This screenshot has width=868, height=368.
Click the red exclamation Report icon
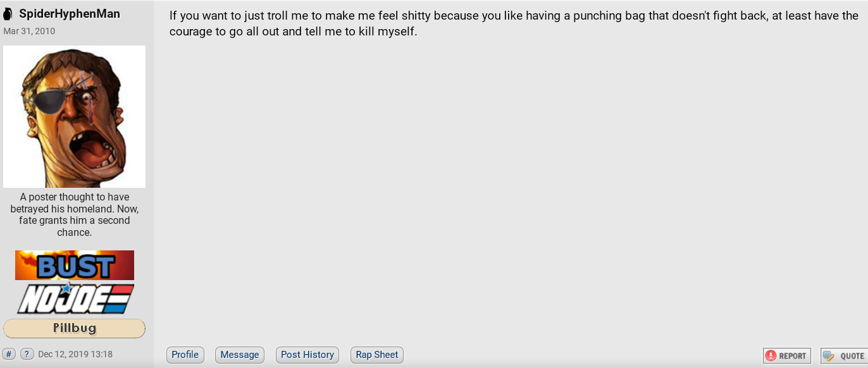pos(771,356)
